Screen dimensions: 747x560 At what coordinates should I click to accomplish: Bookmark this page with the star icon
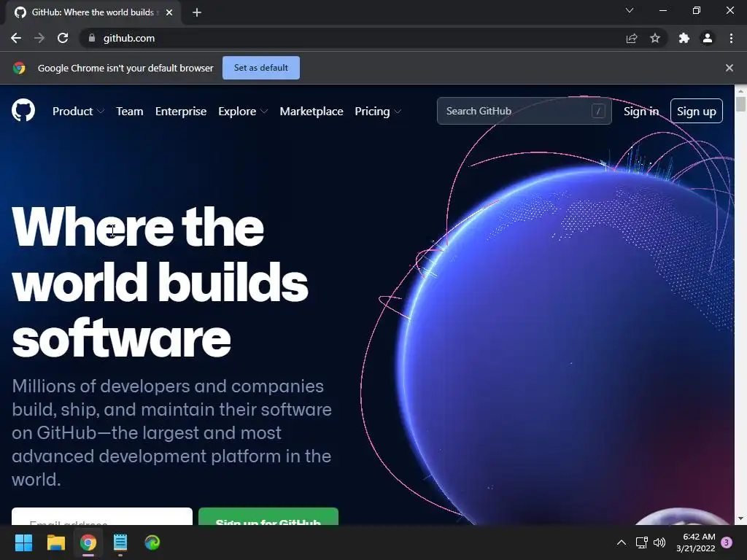pyautogui.click(x=655, y=38)
